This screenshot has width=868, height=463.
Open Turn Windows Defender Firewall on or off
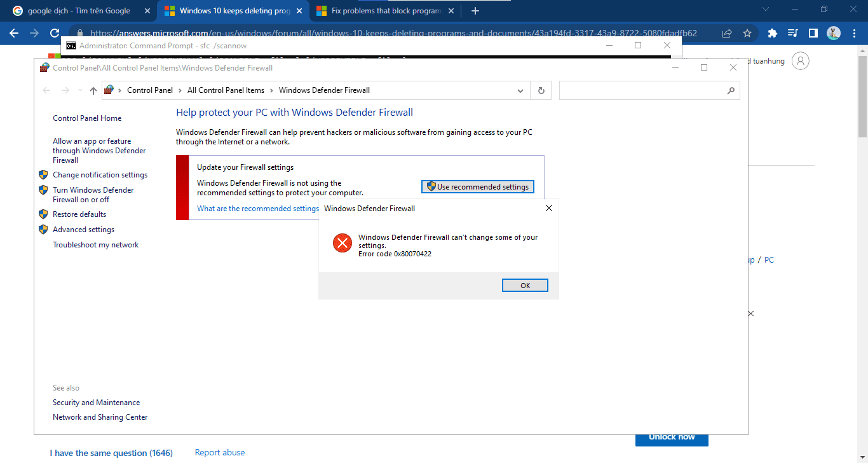(x=93, y=195)
